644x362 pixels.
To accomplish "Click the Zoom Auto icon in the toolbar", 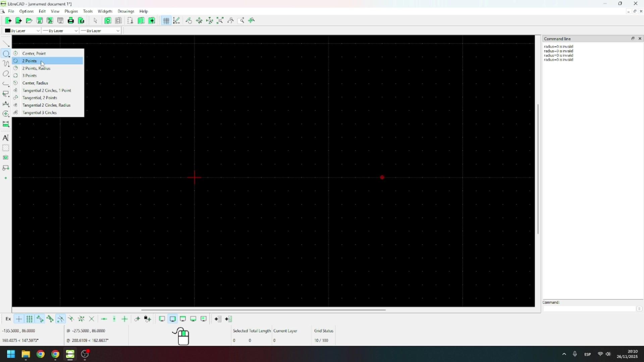I will coord(220,21).
